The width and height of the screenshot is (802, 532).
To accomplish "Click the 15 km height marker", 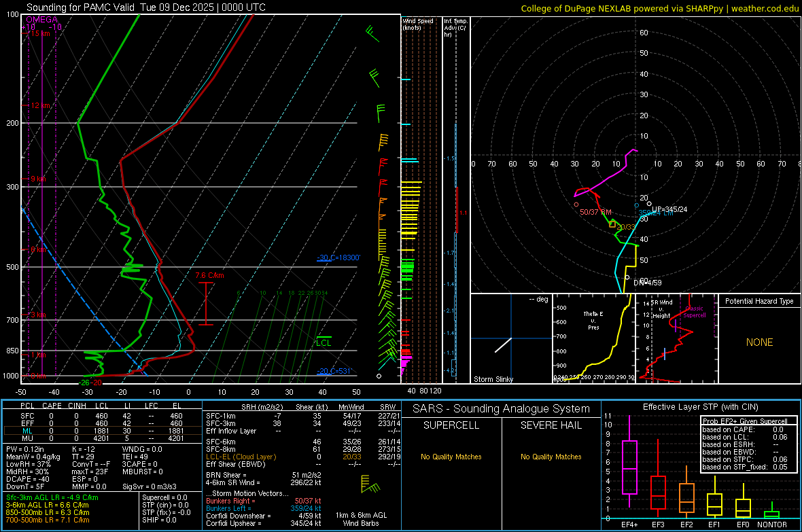I will click(x=40, y=33).
